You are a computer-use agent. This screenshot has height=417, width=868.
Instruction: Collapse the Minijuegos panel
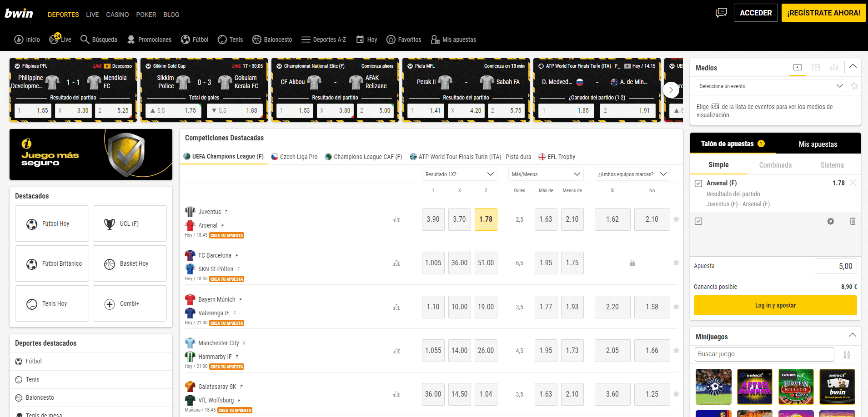(853, 335)
